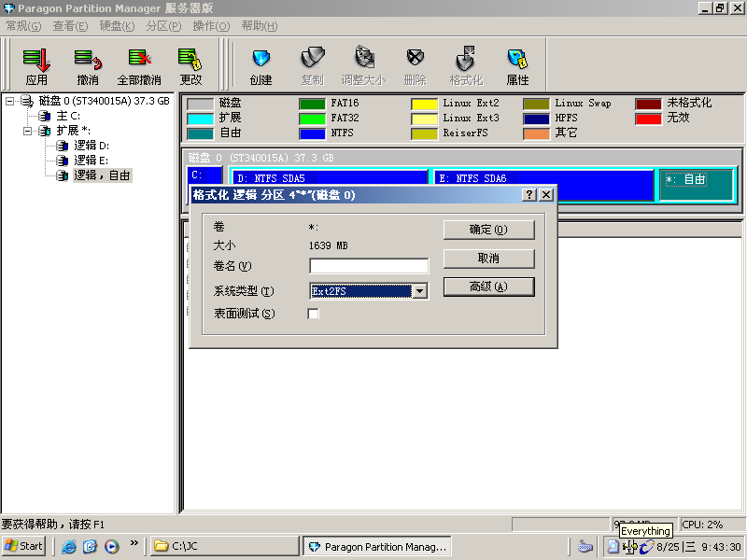Launch Windows Media Player from quick launch

tap(112, 546)
